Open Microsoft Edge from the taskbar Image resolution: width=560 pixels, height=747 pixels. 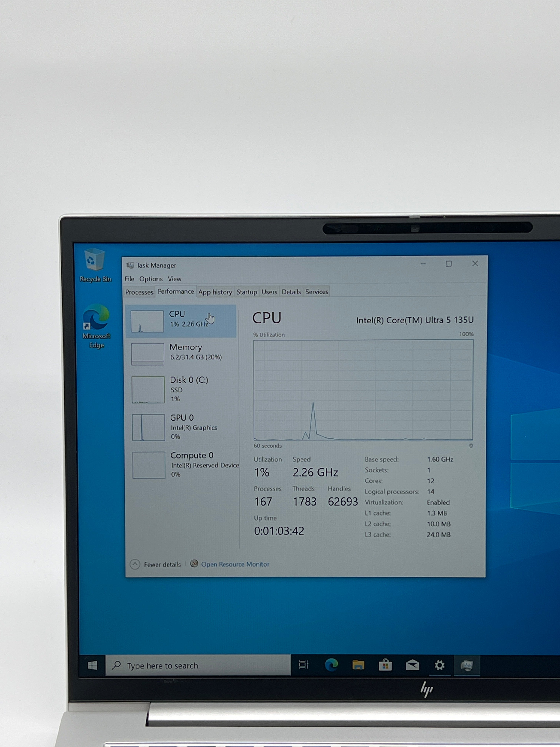pos(331,665)
